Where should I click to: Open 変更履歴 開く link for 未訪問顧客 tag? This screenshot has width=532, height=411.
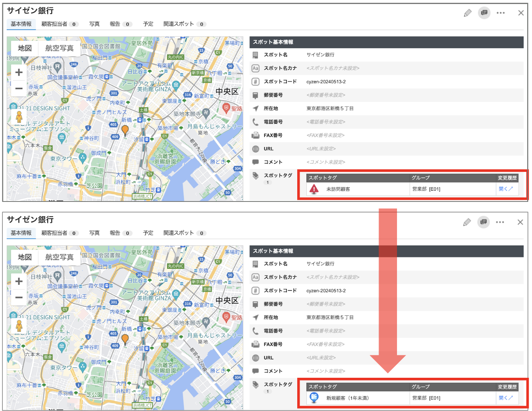pyautogui.click(x=506, y=189)
